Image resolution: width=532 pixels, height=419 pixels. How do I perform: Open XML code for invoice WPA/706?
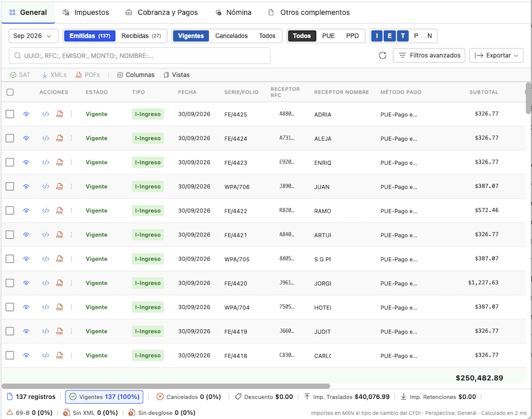point(46,186)
